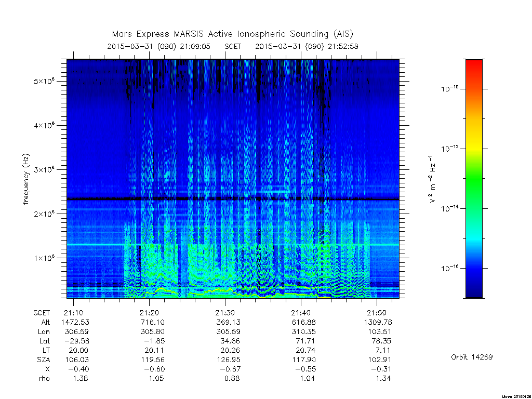The height and width of the screenshot is (399, 532).
Task: Click the 21:20 SCET time tick label
Action: [149, 313]
